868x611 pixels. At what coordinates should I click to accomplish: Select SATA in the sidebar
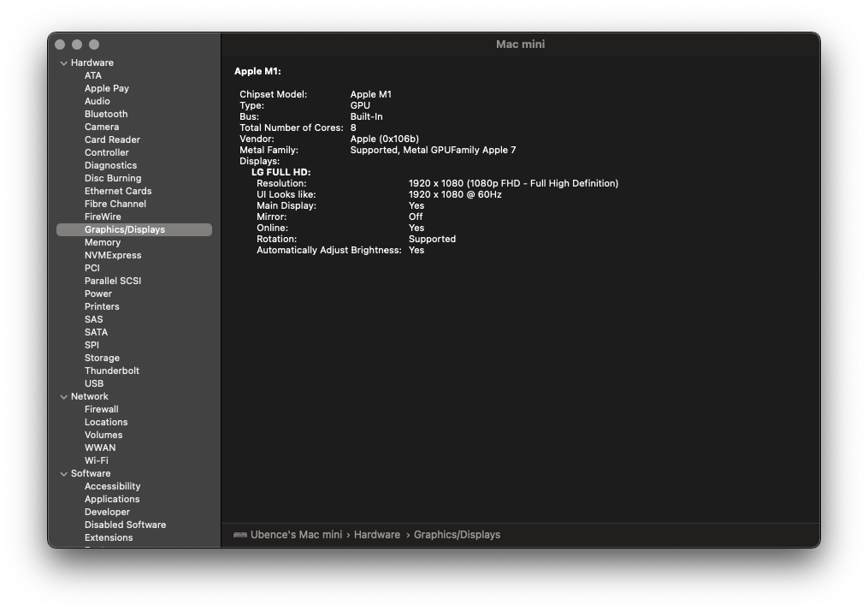97,332
